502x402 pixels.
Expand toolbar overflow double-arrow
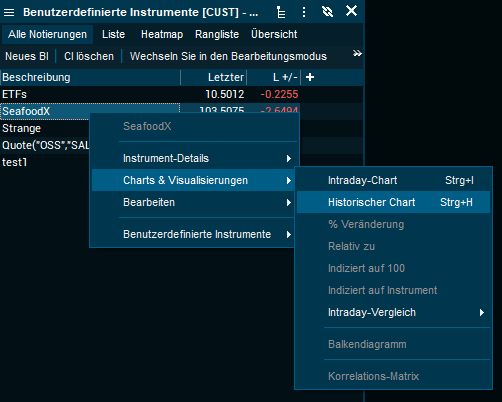[357, 53]
